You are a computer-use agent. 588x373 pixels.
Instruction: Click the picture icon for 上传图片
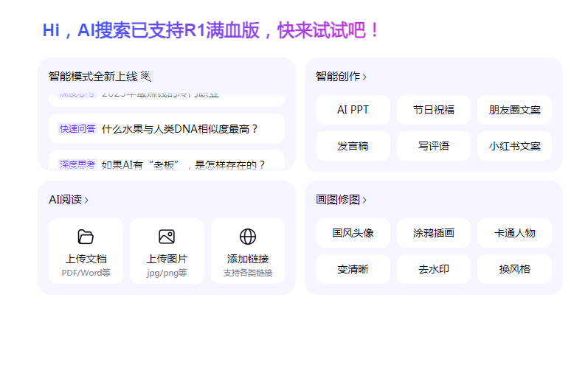coord(167,237)
